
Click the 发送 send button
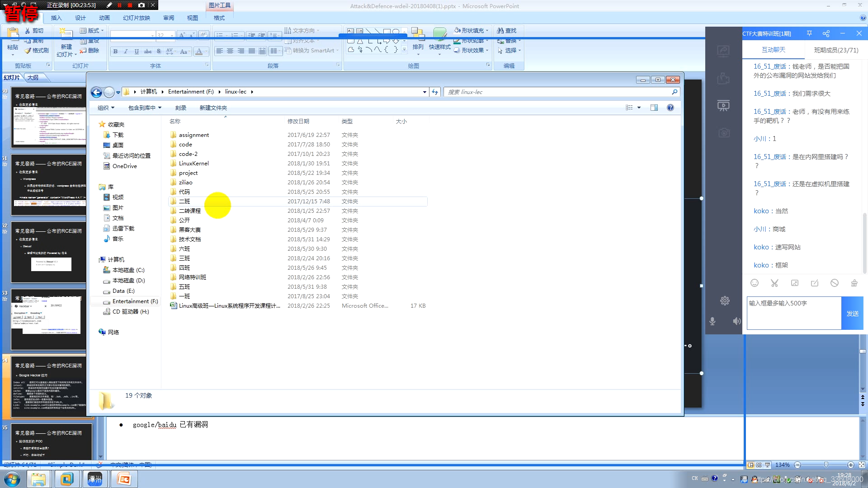[852, 314]
